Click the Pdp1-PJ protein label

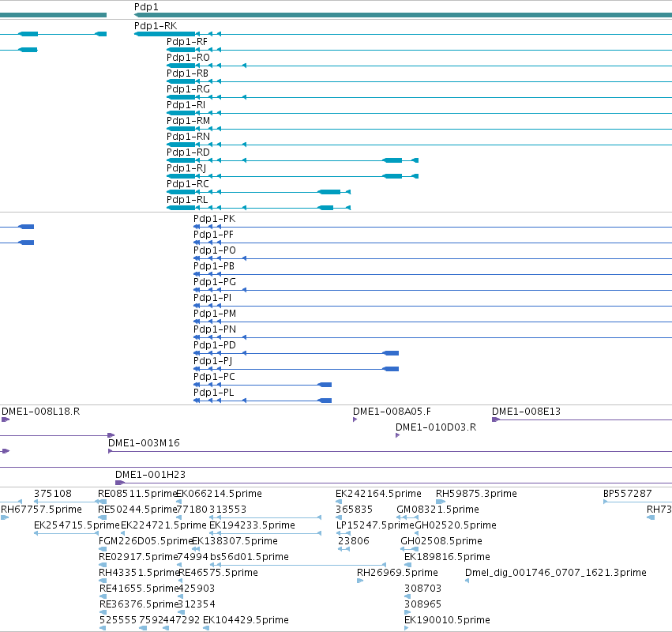(x=213, y=361)
